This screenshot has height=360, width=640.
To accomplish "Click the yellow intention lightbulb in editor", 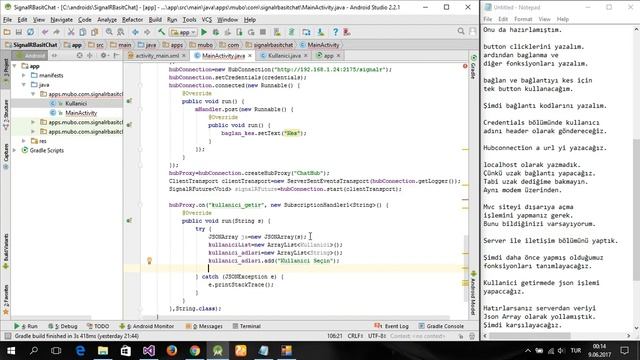I will click(149, 260).
